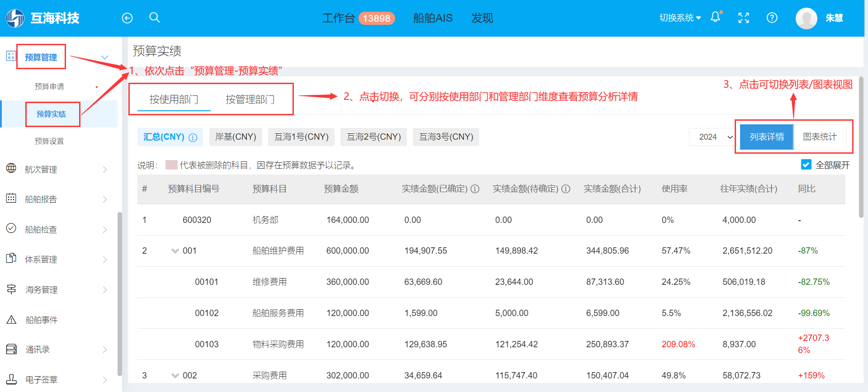
Task: Open the 切换系统 dropdown
Action: click(x=680, y=18)
